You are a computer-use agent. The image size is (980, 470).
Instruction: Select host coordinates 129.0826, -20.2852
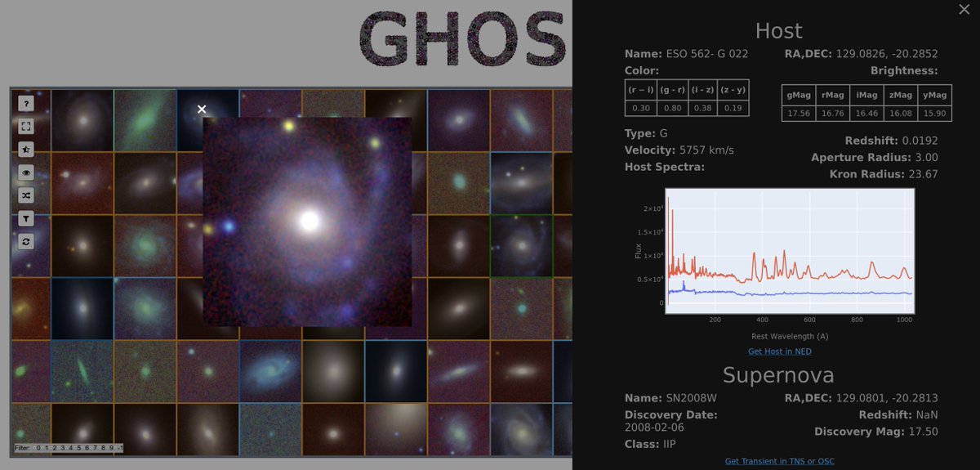click(887, 54)
